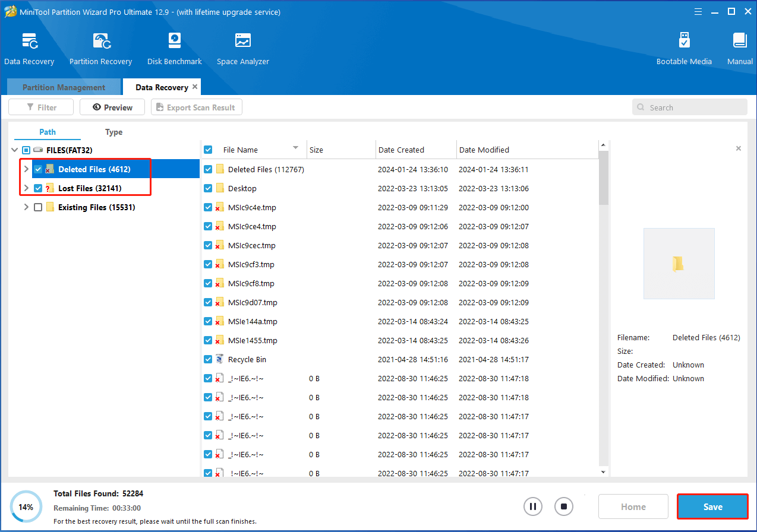
Task: Select the Data Recovery tab
Action: [x=162, y=87]
